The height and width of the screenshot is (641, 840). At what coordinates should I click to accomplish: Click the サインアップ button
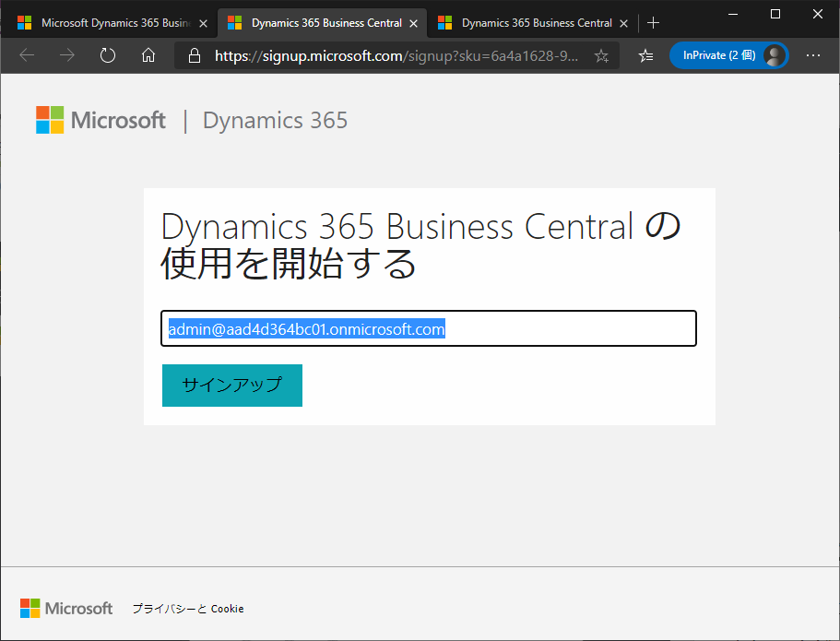point(232,386)
